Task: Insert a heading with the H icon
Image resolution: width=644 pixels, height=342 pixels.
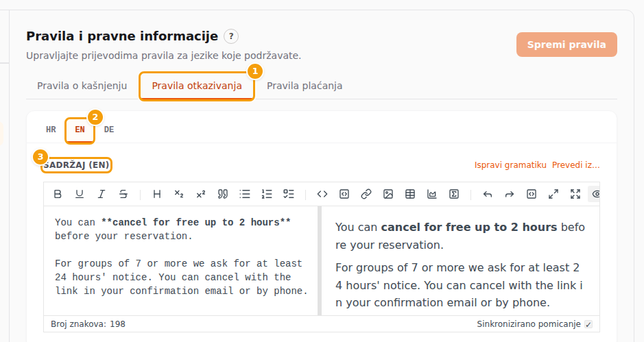Action: point(157,194)
